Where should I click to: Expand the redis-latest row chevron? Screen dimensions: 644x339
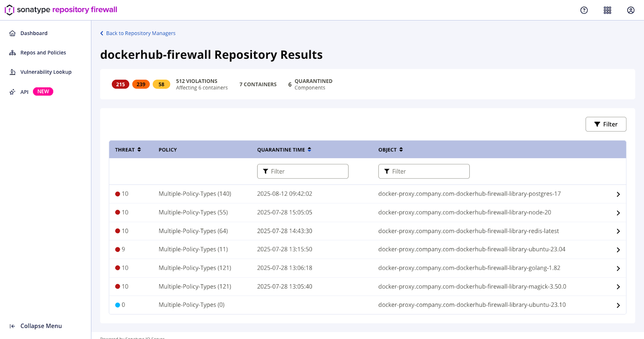tap(618, 232)
